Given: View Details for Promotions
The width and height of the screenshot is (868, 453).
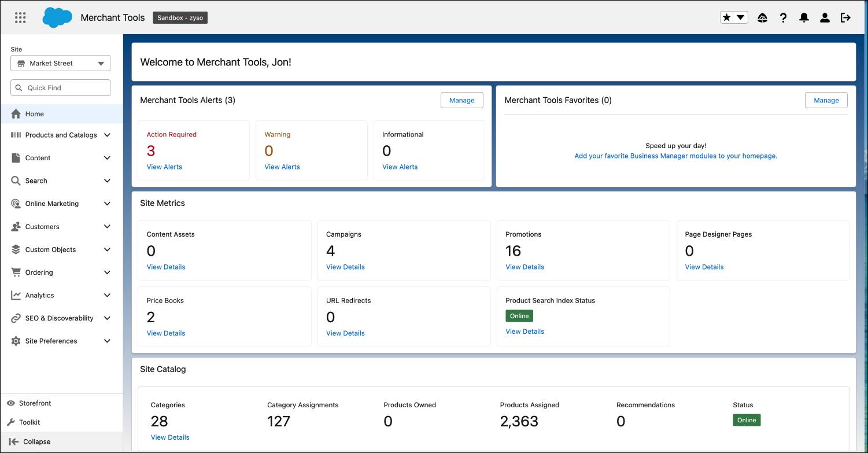Looking at the screenshot, I should (x=525, y=267).
